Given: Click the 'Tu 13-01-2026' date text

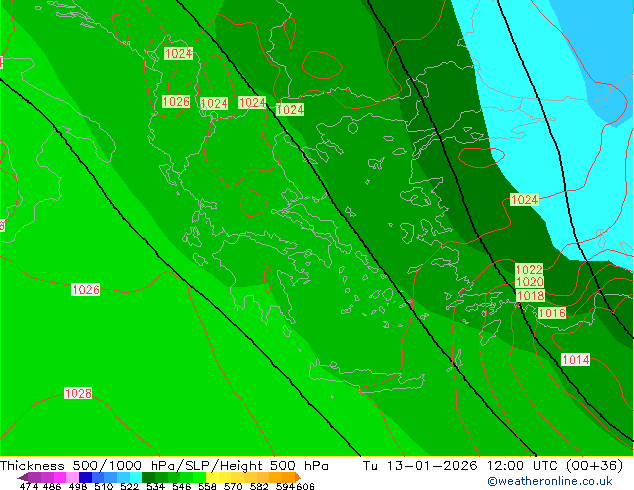Looking at the screenshot, I should [x=420, y=466].
